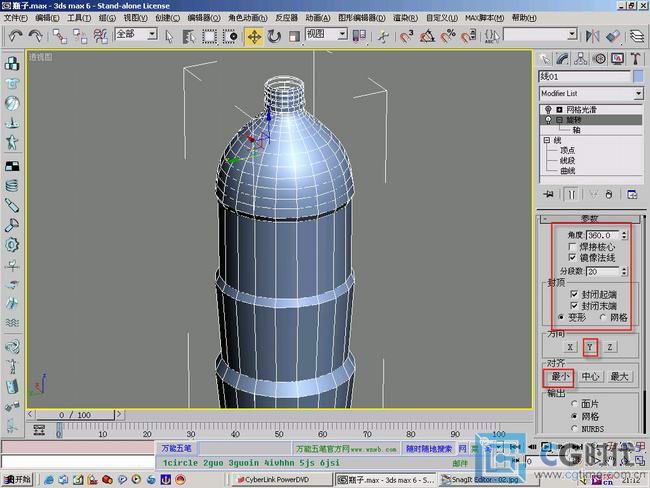Select the 网格 radio under 封顶
The image size is (650, 488).
(x=603, y=317)
